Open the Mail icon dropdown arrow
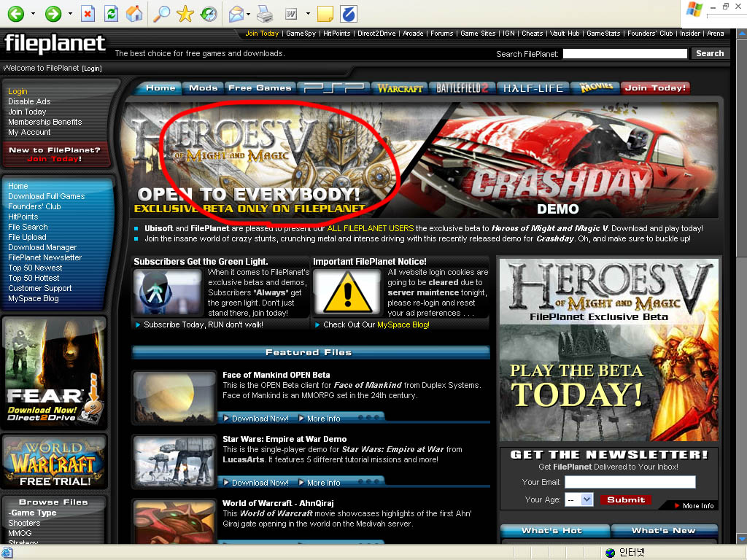Image resolution: width=747 pixels, height=560 pixels. pyautogui.click(x=249, y=14)
